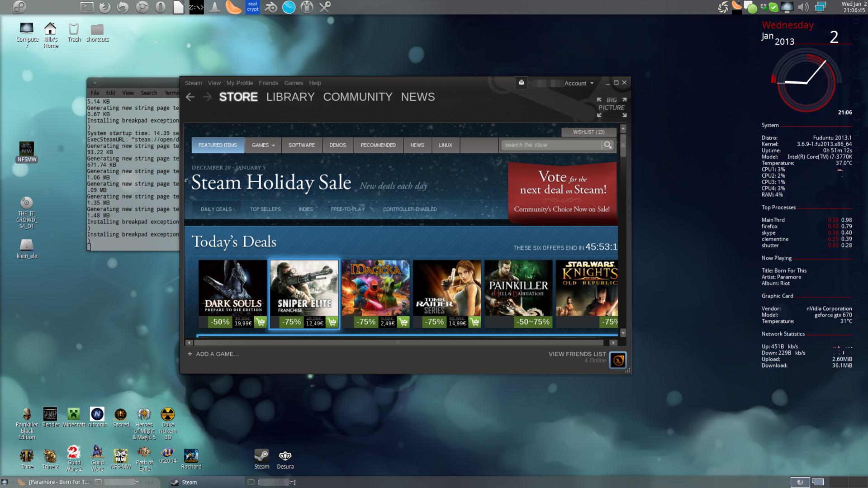Open Path of Exile desktop icon
The height and width of the screenshot is (488, 868).
pyautogui.click(x=144, y=459)
